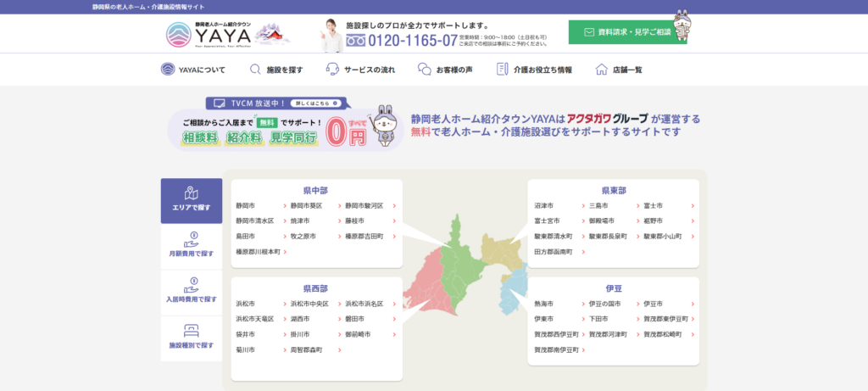
Task: Click the speech bubble icon for お客様の声
Action: pyautogui.click(x=425, y=70)
